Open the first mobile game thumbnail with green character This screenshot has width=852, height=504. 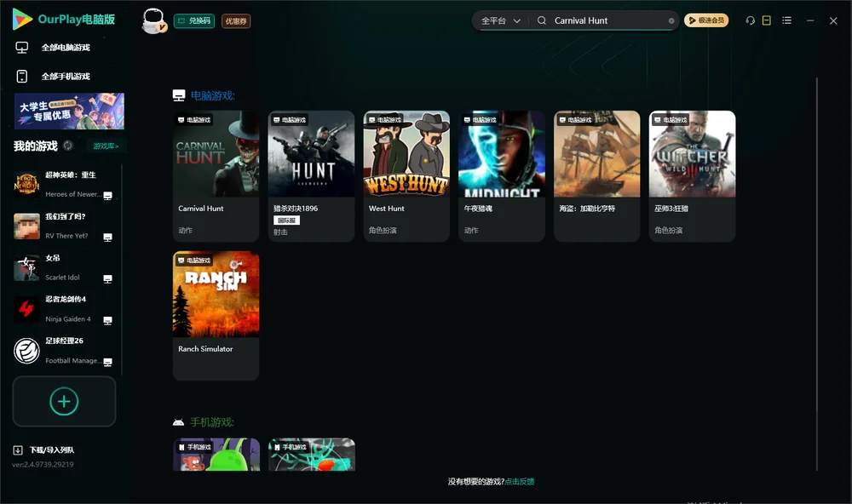tap(216, 455)
